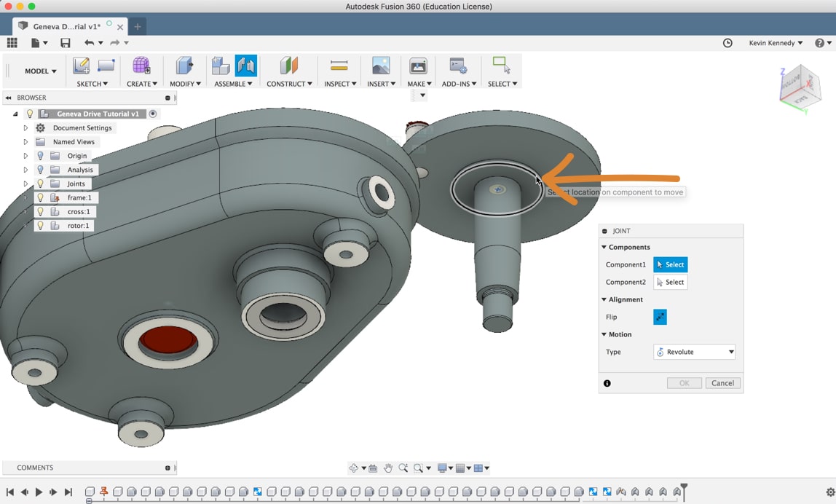Open the MODEL workspace switcher
Screen dimensions: 836x504
[x=40, y=71]
